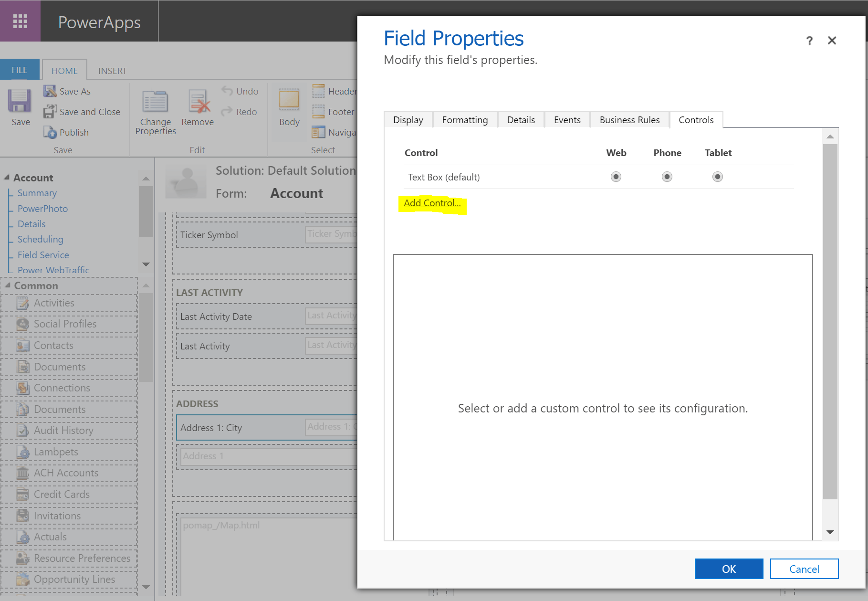Select Web radio for Text Box control
Image resolution: width=868 pixels, height=601 pixels.
pyautogui.click(x=616, y=177)
